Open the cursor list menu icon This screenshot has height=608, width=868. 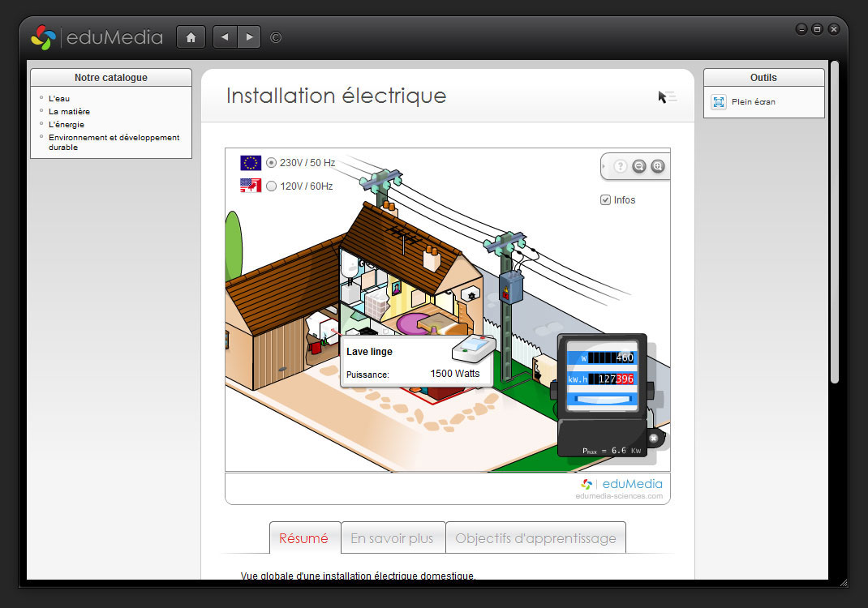tap(667, 97)
